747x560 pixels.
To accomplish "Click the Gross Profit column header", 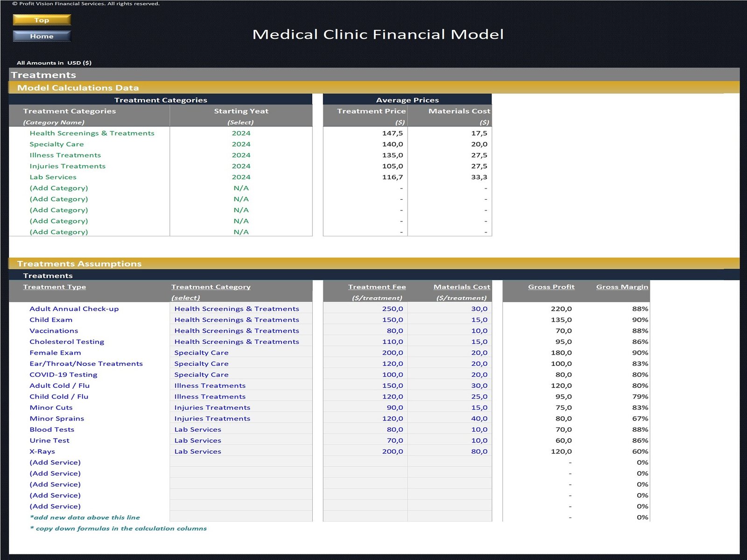I will [x=551, y=287].
